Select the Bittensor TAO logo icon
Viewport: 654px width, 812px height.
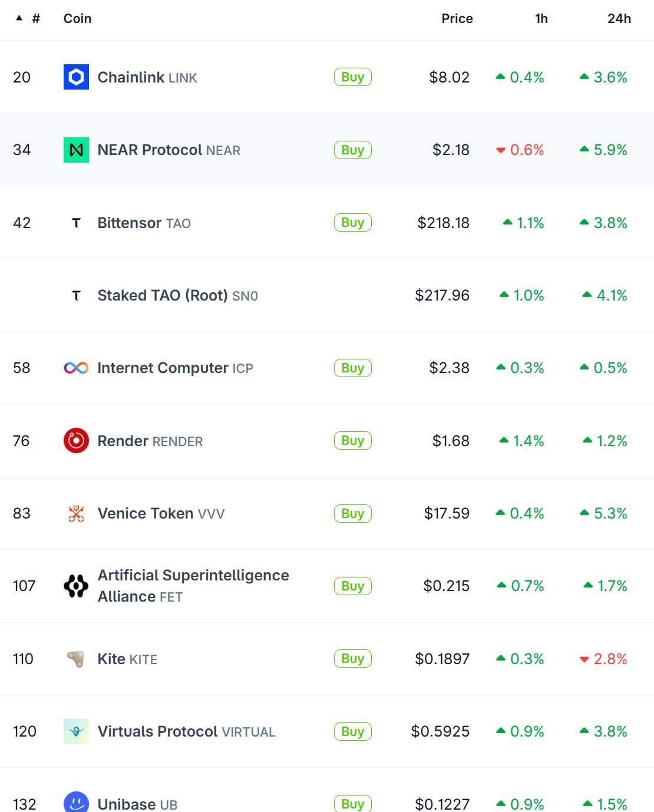(x=76, y=223)
